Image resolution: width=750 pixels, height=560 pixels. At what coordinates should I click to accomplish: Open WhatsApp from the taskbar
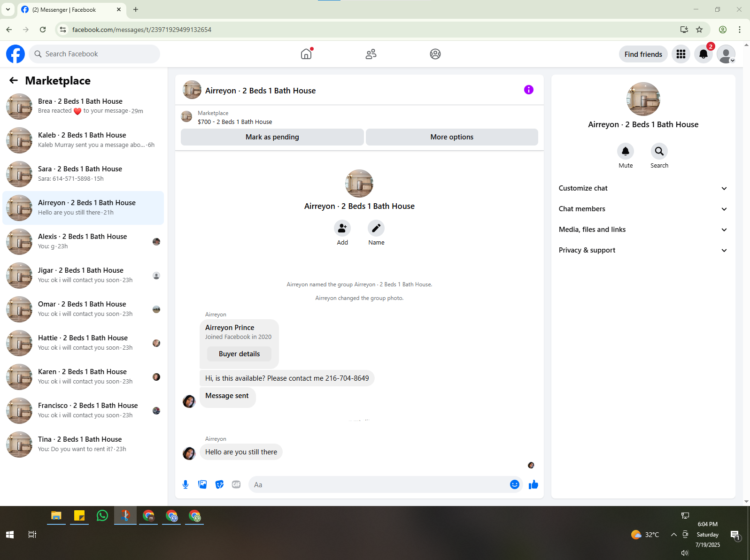coord(102,515)
